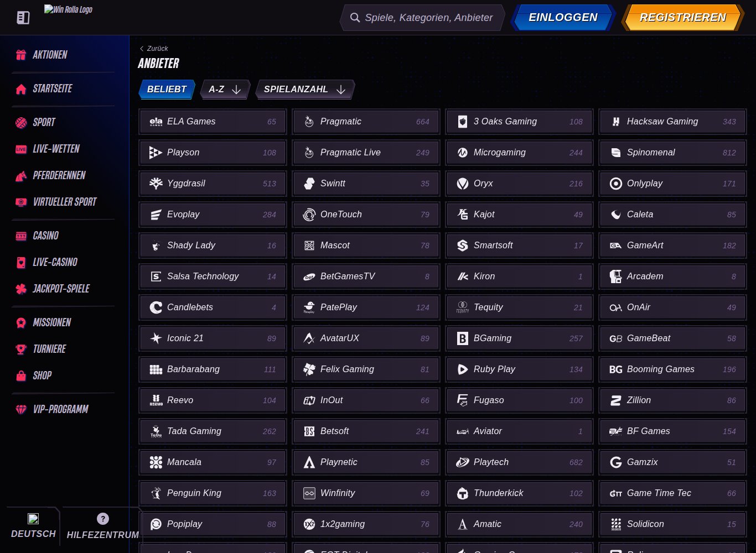Click the Casino slot machine icon
Screen dimensions: 756x553
21,236
